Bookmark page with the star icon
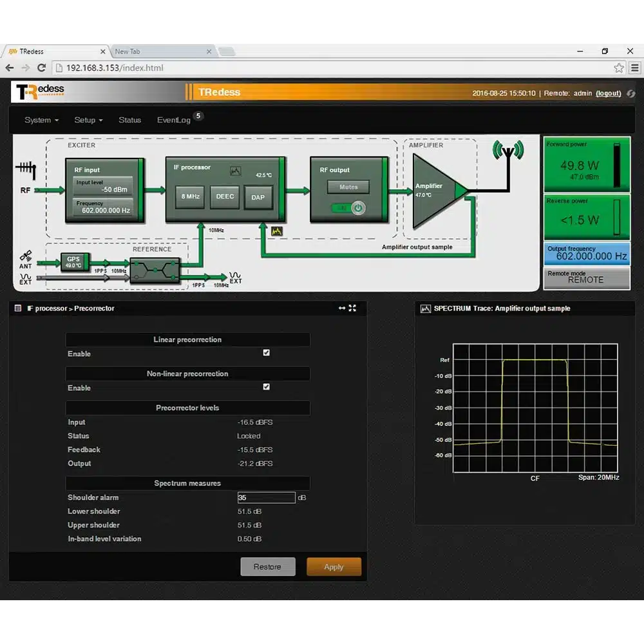Viewport: 644px width, 644px height. pyautogui.click(x=619, y=68)
